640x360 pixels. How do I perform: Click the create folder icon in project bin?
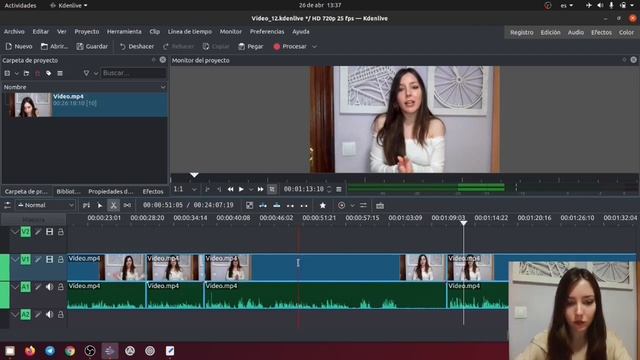[27, 73]
